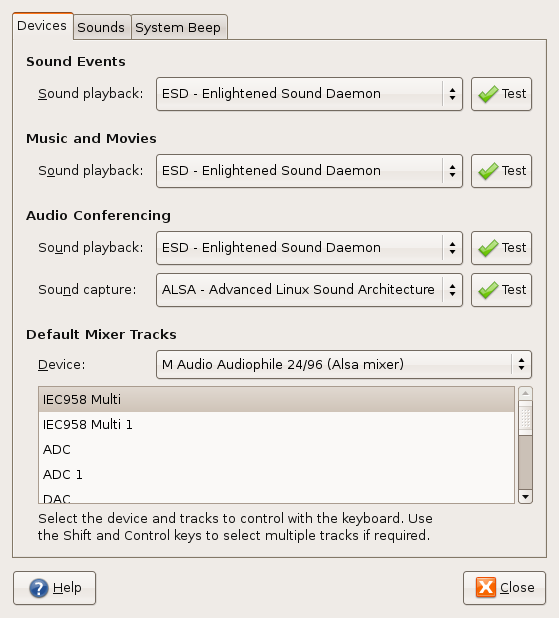The width and height of the screenshot is (559, 618).
Task: Change Sound capture from ALSA dropdown
Action: tap(309, 290)
